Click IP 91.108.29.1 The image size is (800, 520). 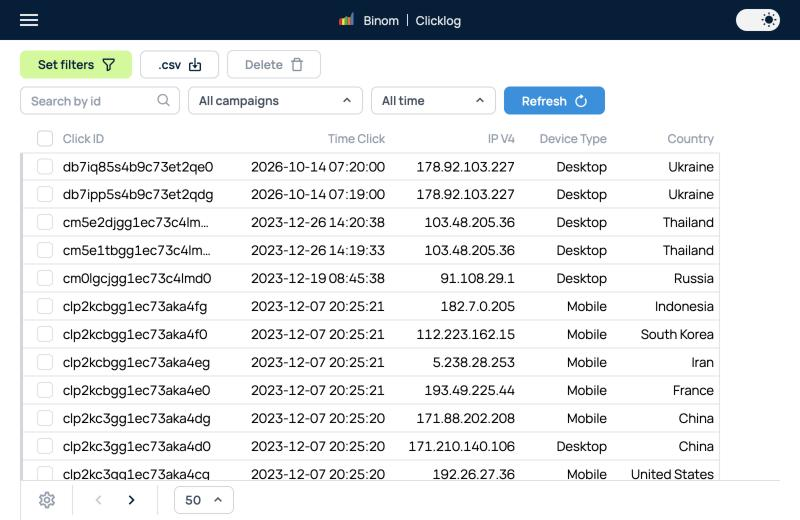(x=477, y=278)
